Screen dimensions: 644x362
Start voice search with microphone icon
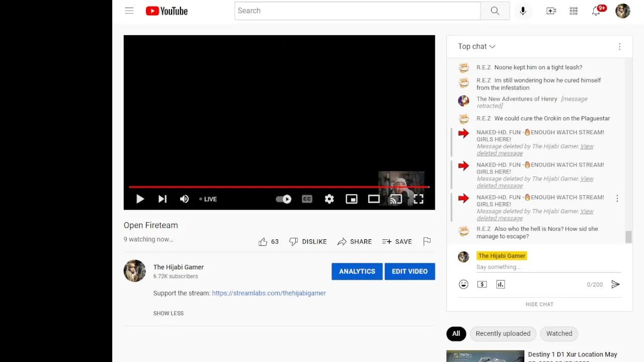coord(523,11)
